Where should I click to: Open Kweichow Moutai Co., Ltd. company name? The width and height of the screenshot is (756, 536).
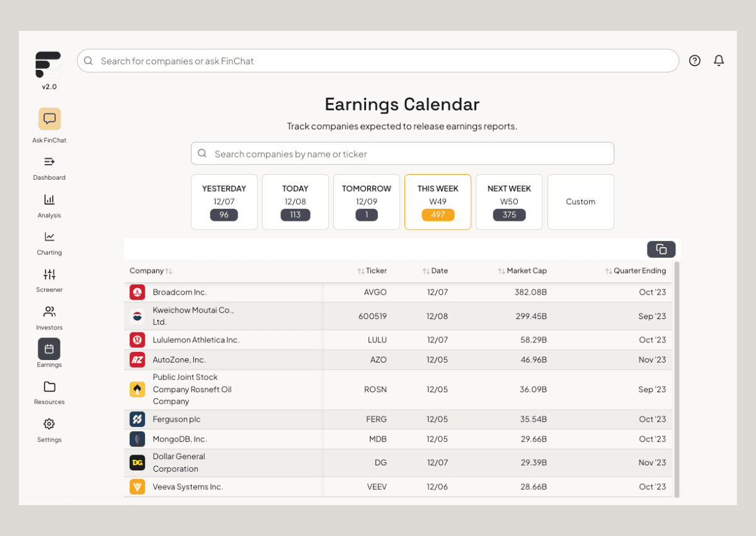193,316
